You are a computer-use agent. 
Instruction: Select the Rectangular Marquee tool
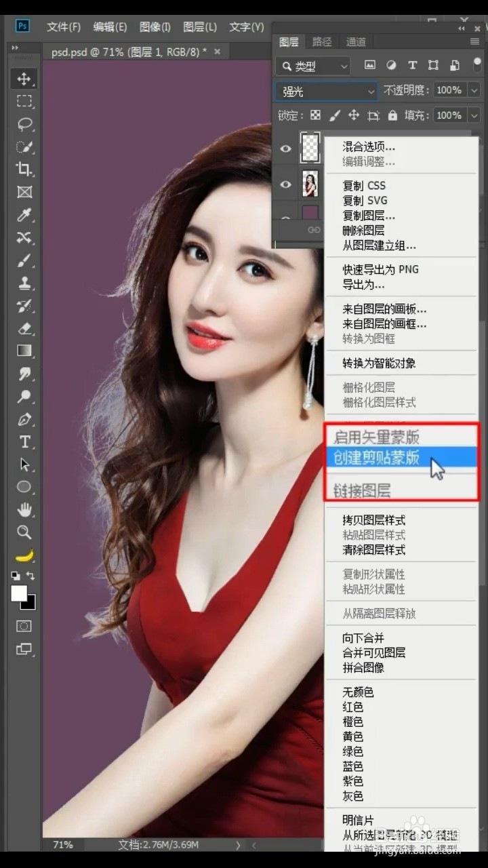[x=24, y=102]
